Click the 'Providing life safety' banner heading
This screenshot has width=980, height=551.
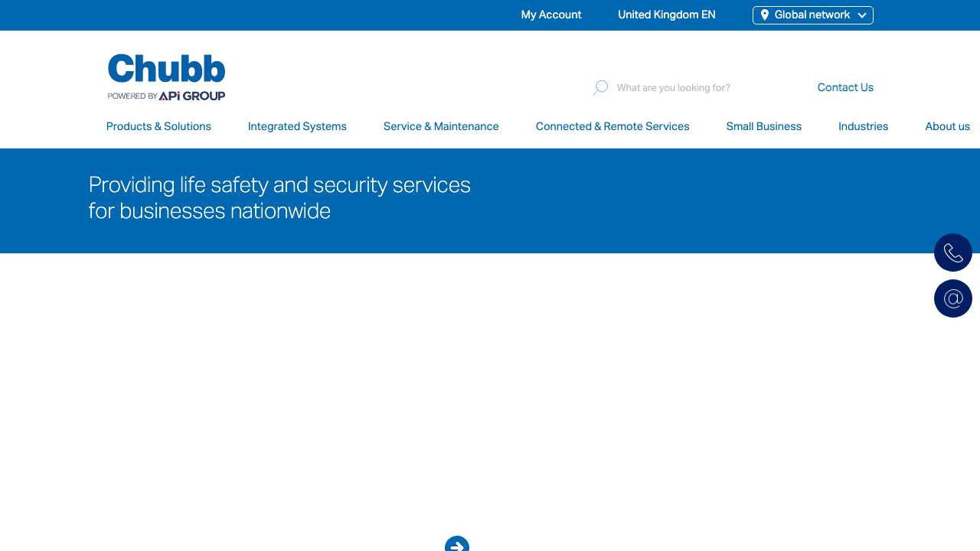pos(279,197)
